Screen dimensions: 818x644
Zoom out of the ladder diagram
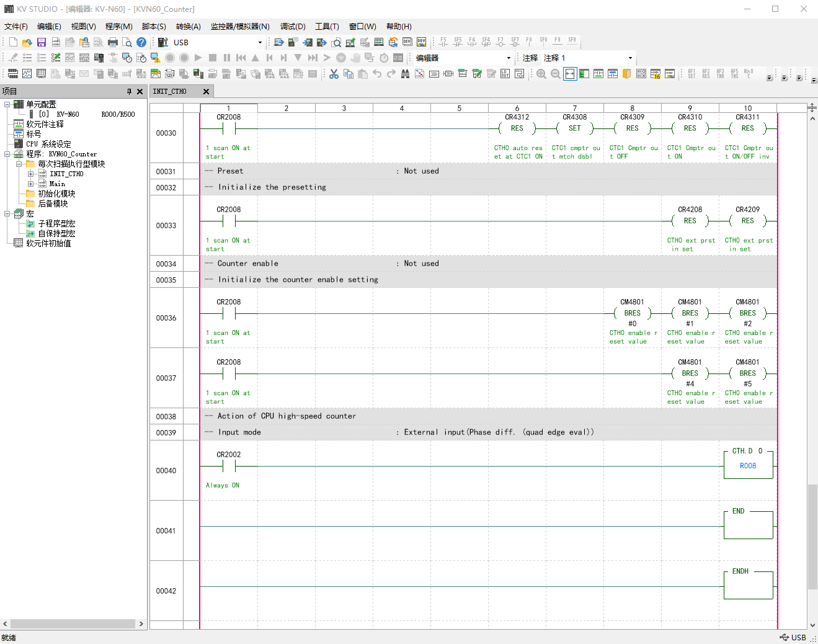point(556,74)
